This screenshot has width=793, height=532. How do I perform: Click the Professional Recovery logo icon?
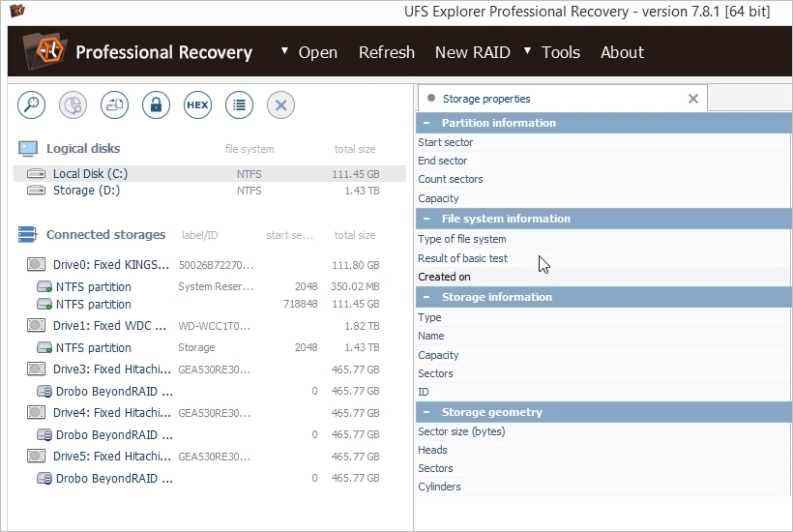pos(45,50)
